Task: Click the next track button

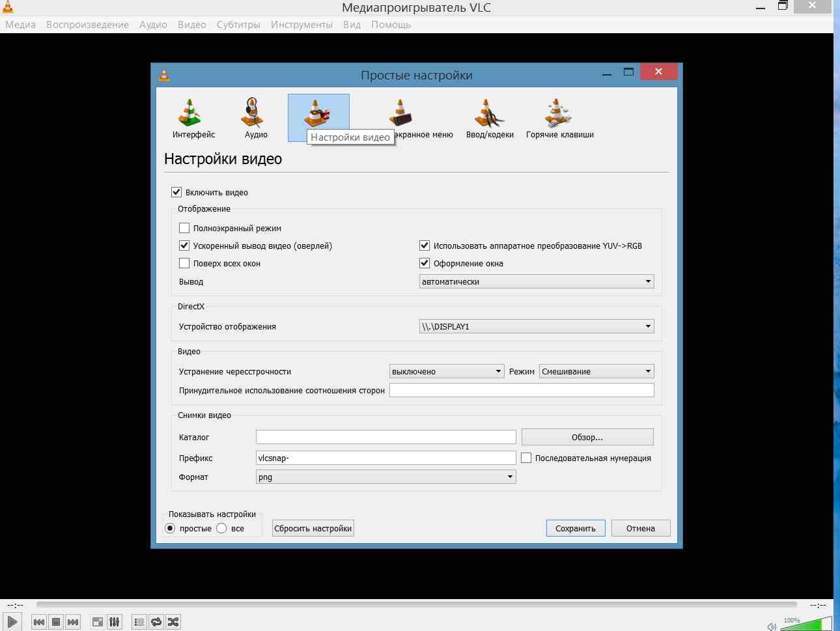Action: click(73, 622)
